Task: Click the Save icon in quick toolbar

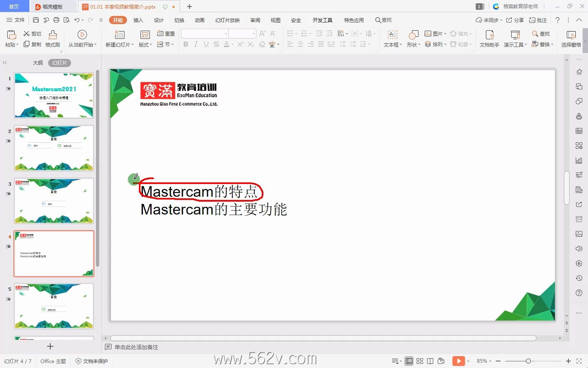Action: pos(36,20)
